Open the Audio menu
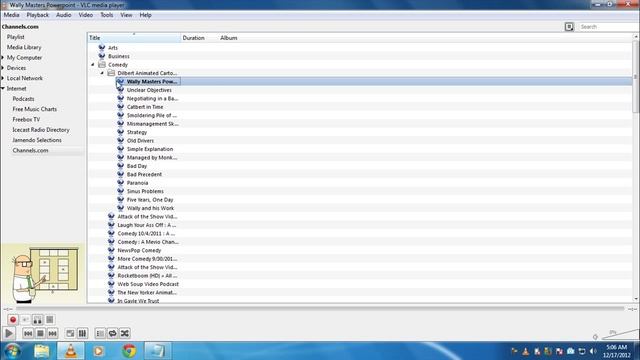Screen dimensions: 640x360 coord(63,15)
